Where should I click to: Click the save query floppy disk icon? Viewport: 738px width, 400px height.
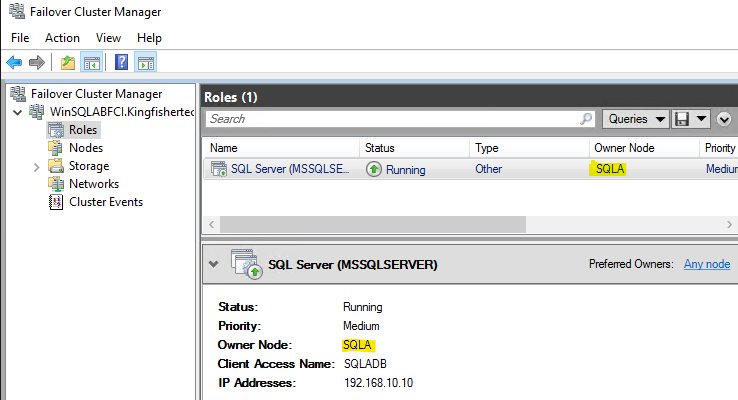(682, 119)
